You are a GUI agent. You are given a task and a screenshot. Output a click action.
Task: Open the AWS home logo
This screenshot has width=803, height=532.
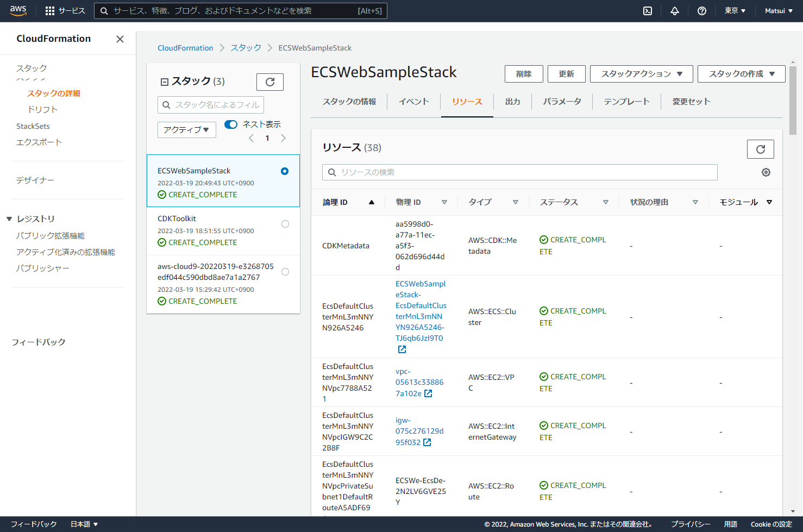(18, 11)
